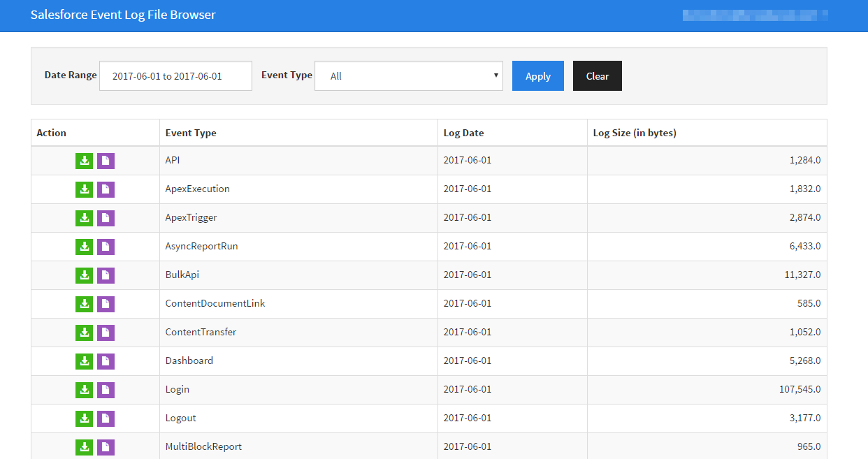868x459 pixels.
Task: Select the 6,433.0 log size value
Action: (x=805, y=246)
